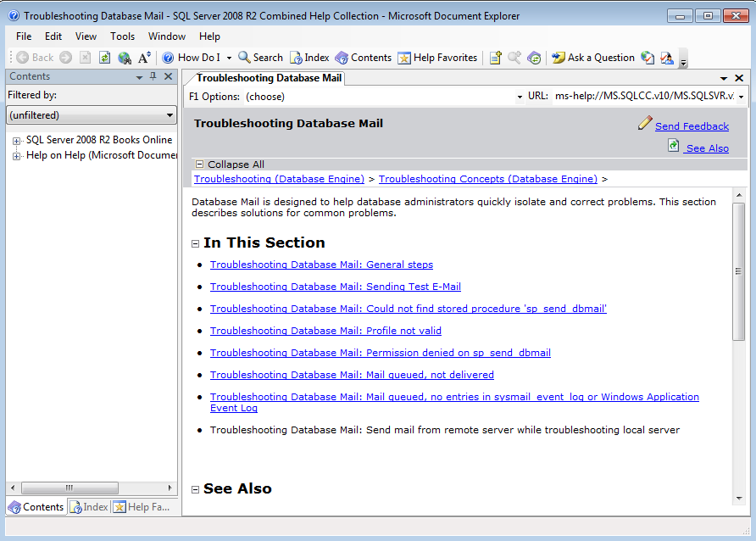Open Mail queued, not delivered link
This screenshot has width=756, height=541.
click(352, 375)
